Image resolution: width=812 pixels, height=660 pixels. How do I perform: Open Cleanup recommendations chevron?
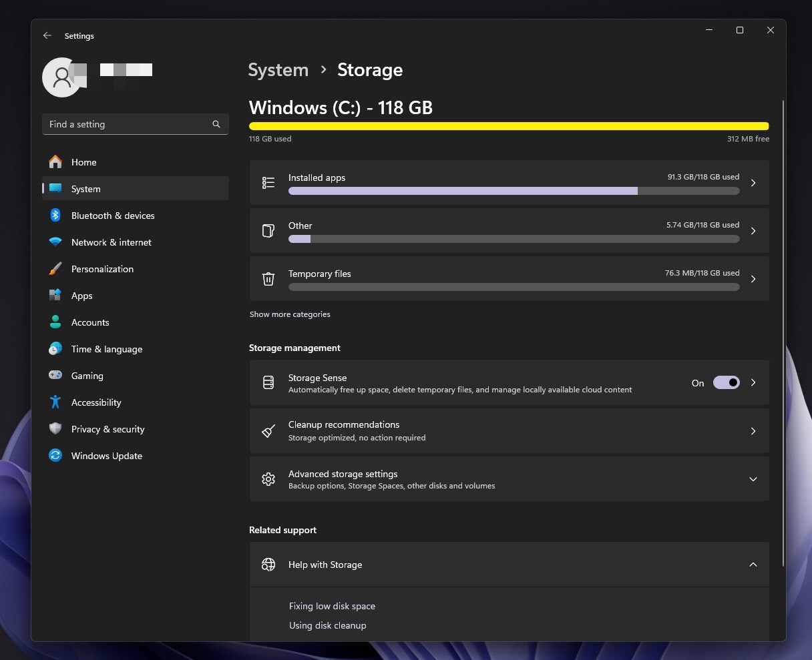(x=753, y=431)
